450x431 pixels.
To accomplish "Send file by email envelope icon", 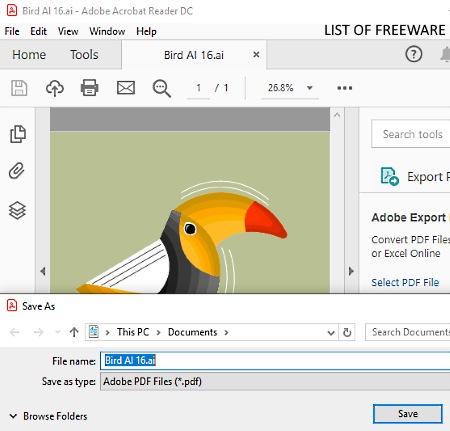I will point(126,88).
